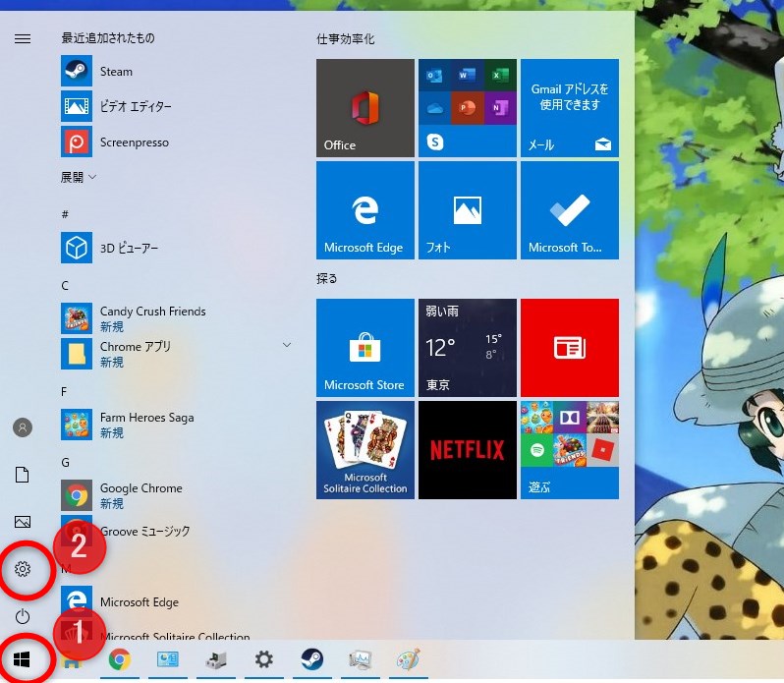
Task: Expand the Chrome アプリ folder chevron
Action: coord(287,345)
